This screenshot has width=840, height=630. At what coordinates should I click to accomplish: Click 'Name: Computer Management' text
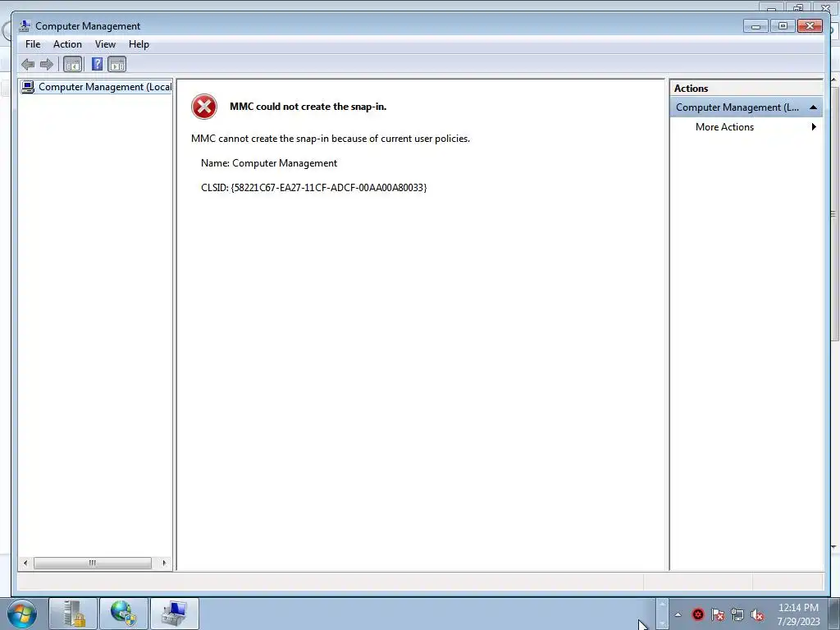click(269, 163)
